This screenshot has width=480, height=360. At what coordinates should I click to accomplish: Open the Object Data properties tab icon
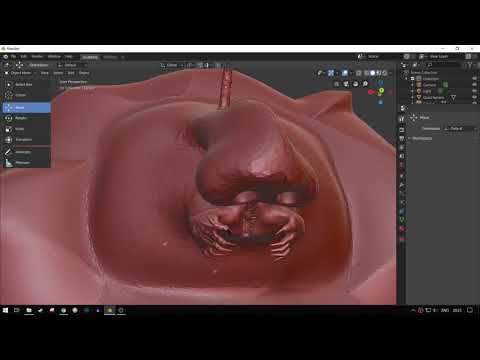tap(402, 220)
